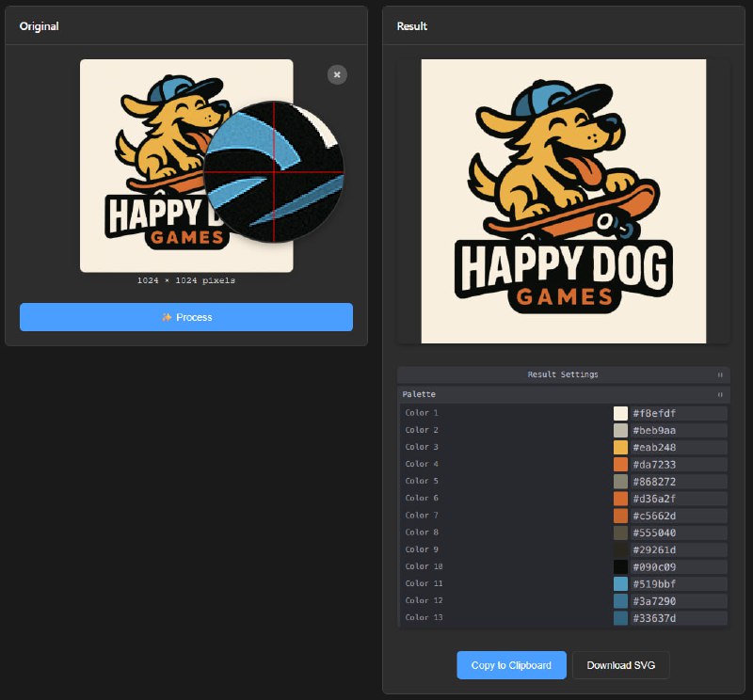Click the collapse handle on the Palette header
The height and width of the screenshot is (700, 753).
[719, 394]
